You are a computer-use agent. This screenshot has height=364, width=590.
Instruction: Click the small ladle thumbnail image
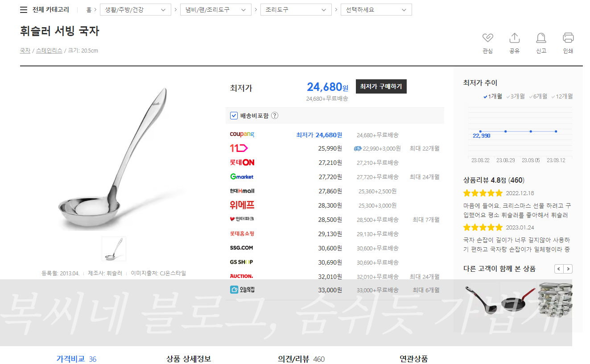(x=114, y=249)
